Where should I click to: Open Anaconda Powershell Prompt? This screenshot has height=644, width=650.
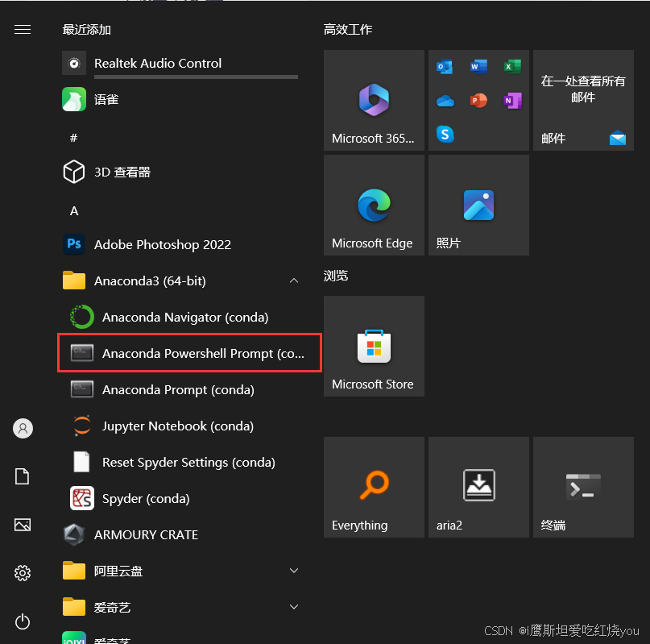coord(189,353)
